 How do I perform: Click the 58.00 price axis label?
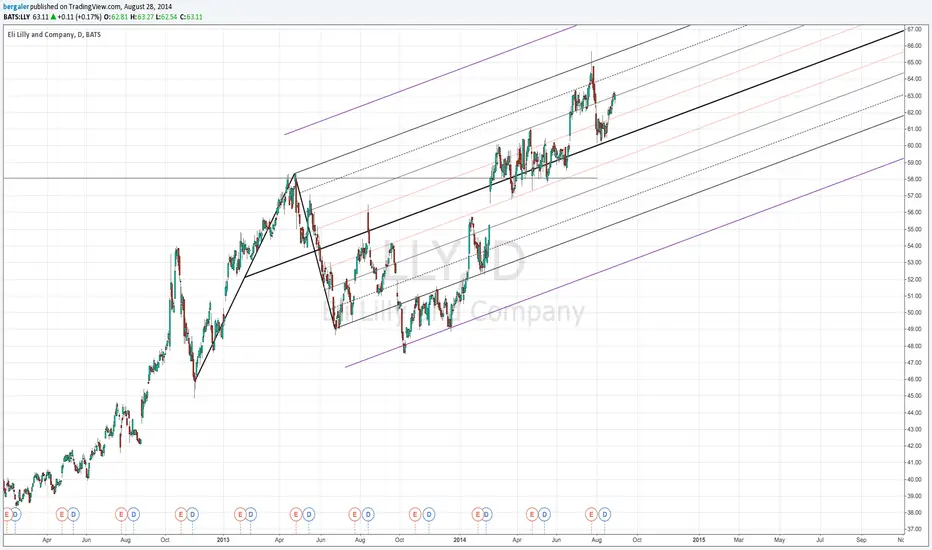click(x=914, y=179)
